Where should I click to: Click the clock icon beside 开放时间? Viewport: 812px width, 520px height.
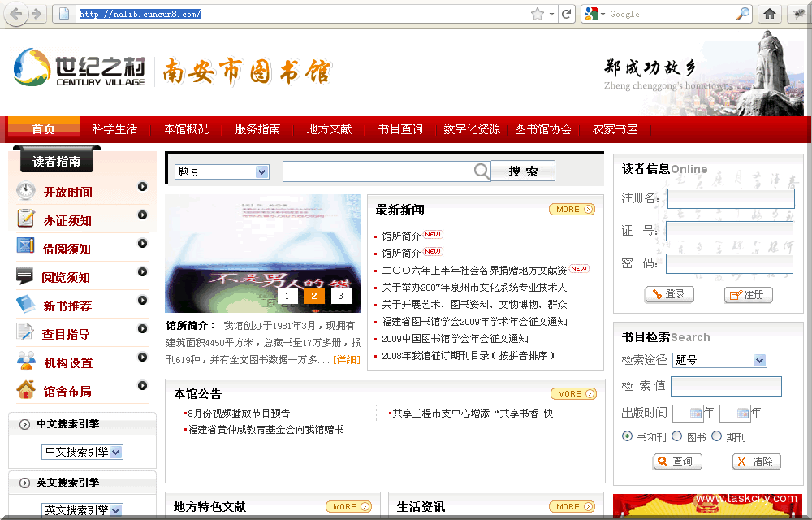[26, 192]
